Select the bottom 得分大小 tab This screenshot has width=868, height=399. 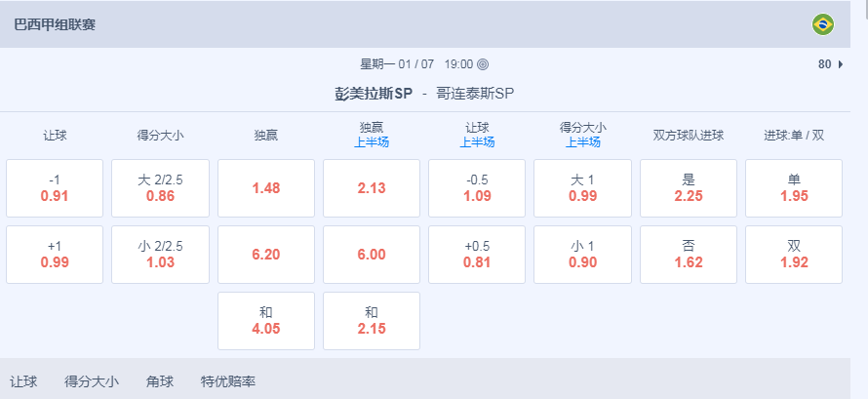[92, 381]
